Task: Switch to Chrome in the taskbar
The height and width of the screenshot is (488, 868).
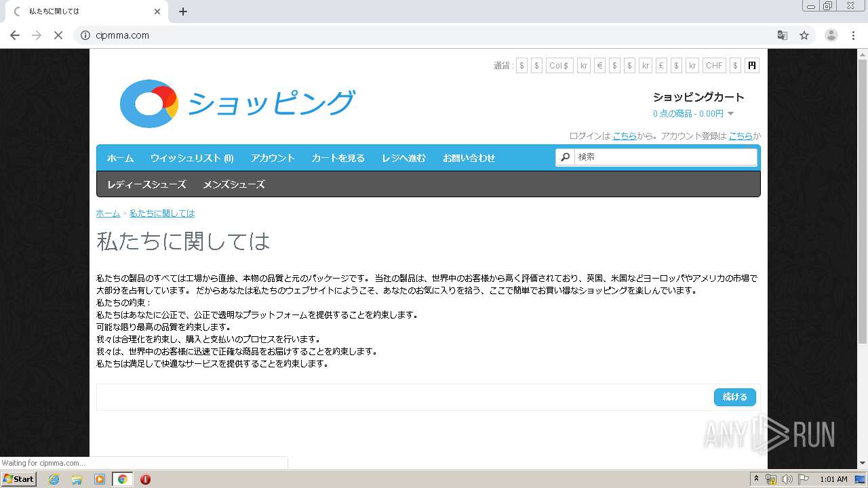Action: click(x=123, y=479)
